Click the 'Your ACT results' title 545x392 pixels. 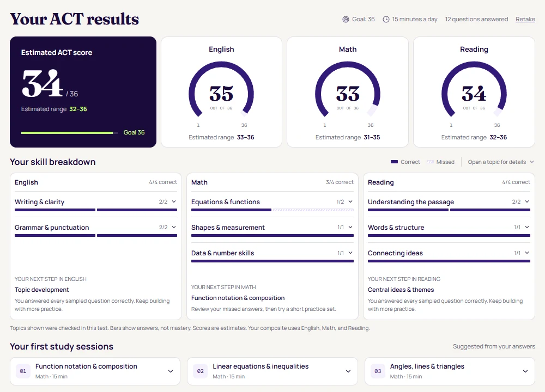coord(74,19)
